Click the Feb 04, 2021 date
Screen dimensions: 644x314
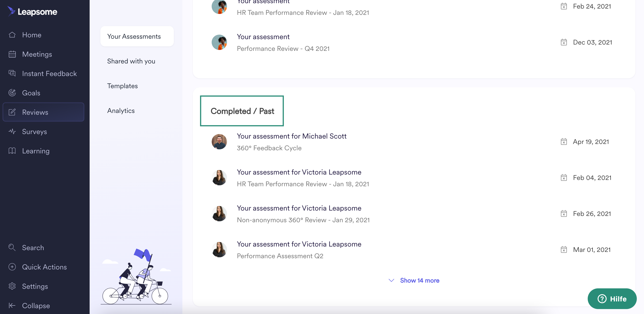pos(592,178)
